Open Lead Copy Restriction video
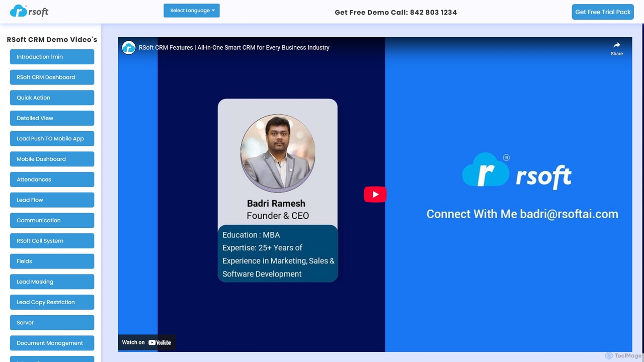 (x=52, y=302)
